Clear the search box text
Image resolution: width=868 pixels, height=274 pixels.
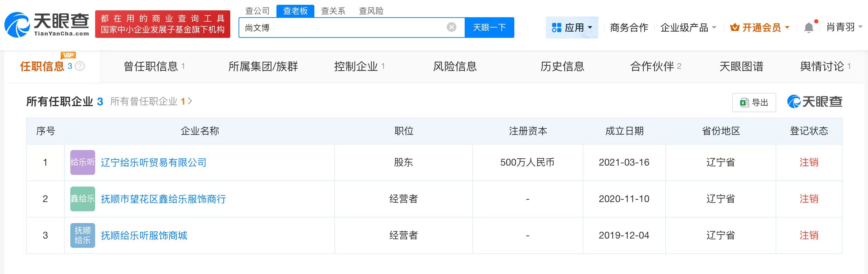(x=451, y=27)
